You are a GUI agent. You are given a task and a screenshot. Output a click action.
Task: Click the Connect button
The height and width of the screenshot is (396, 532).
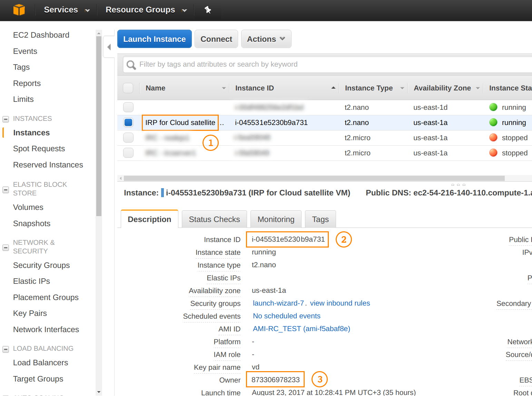point(216,39)
